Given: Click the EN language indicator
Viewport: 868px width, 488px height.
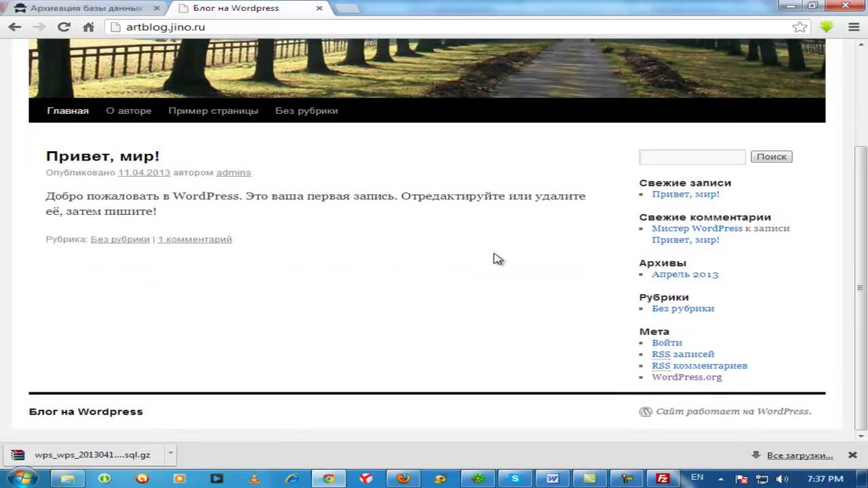Looking at the screenshot, I should (697, 478).
